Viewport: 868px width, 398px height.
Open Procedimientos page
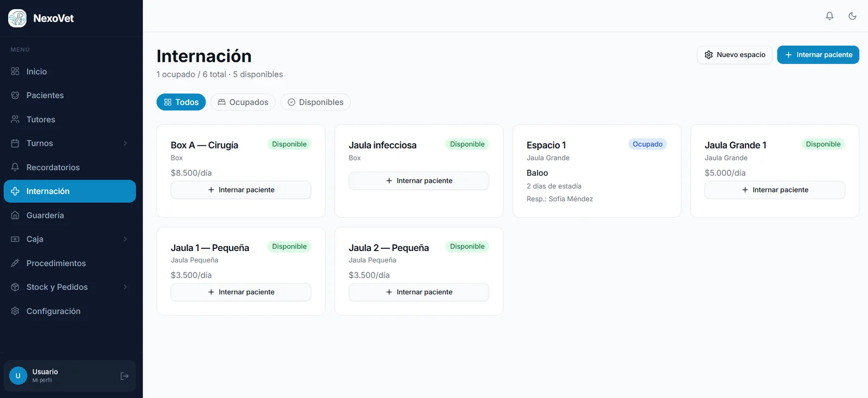tap(69, 263)
